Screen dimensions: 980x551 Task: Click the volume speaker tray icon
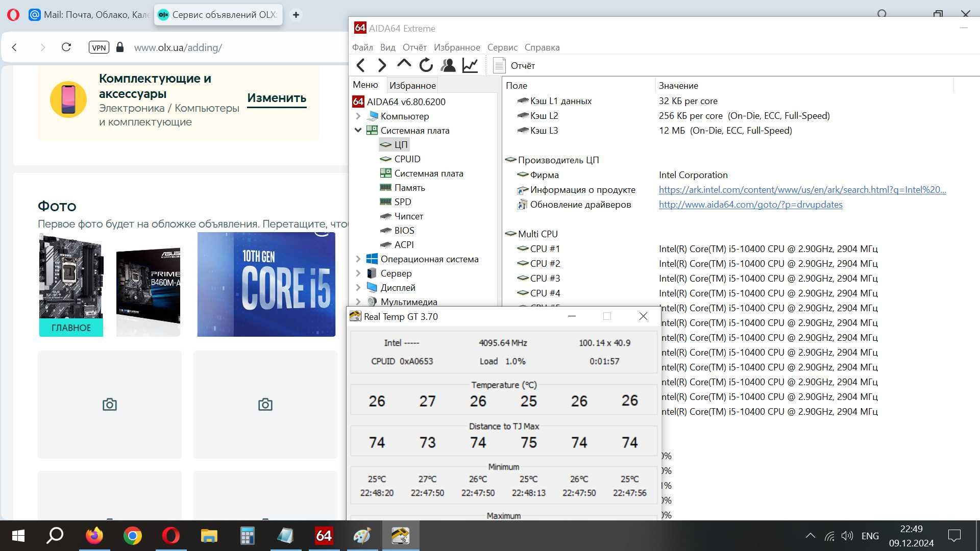pyautogui.click(x=847, y=536)
